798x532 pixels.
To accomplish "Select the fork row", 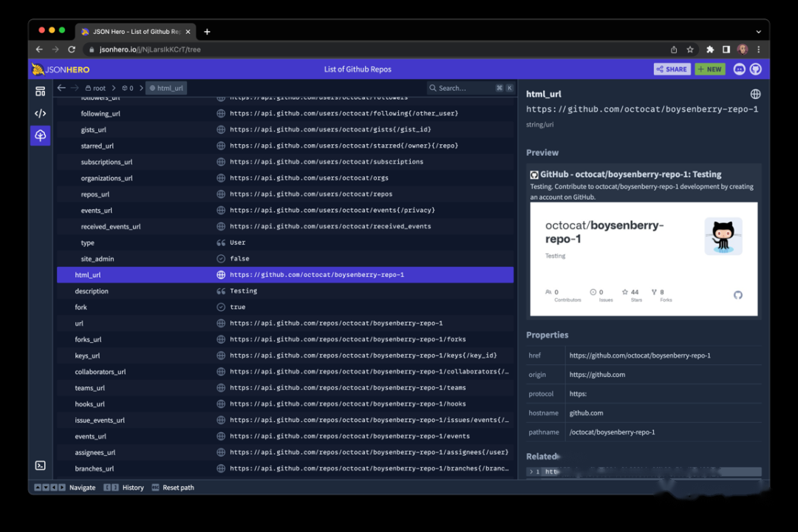I will point(285,307).
